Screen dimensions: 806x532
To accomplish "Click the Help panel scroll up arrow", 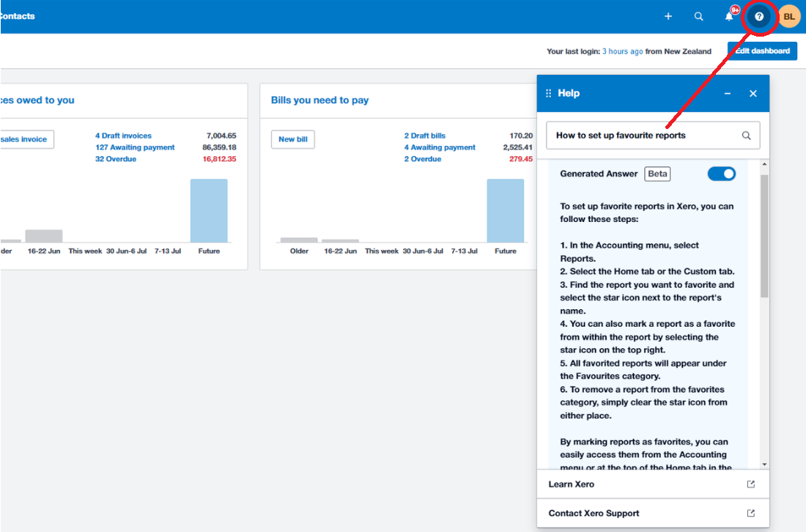I will (764, 164).
